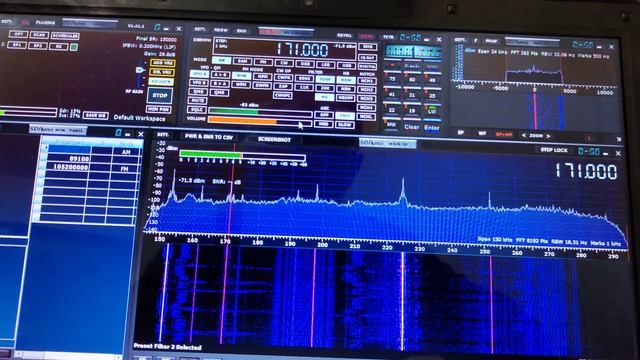Select USB mode

tap(346, 65)
